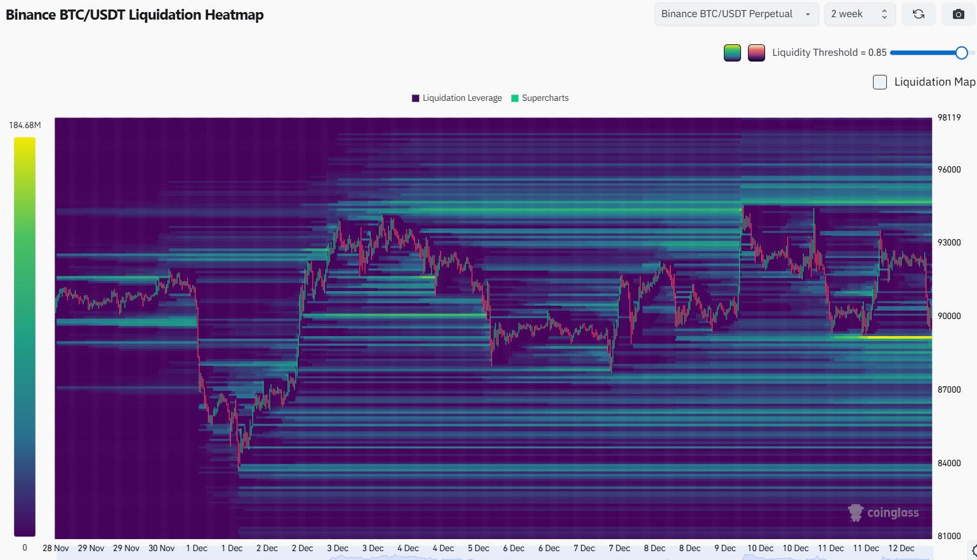
Task: Open the 2 week time range selector
Action: coord(859,14)
